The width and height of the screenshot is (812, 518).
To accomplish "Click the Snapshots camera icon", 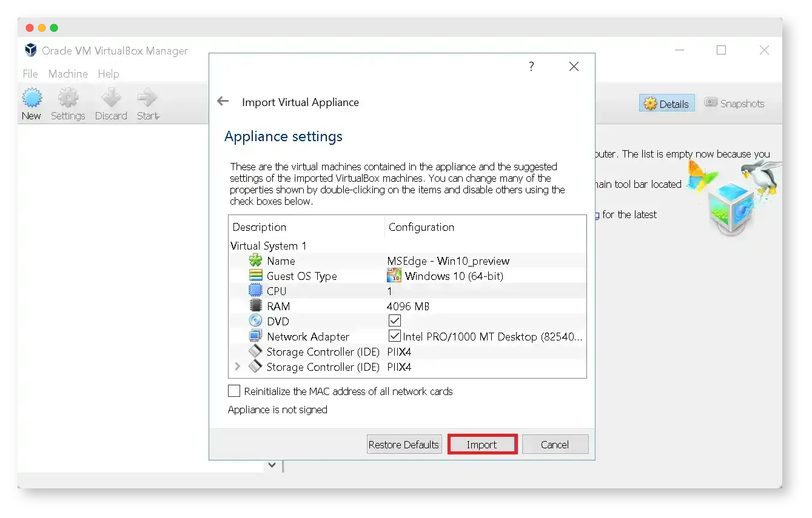I will tap(711, 103).
